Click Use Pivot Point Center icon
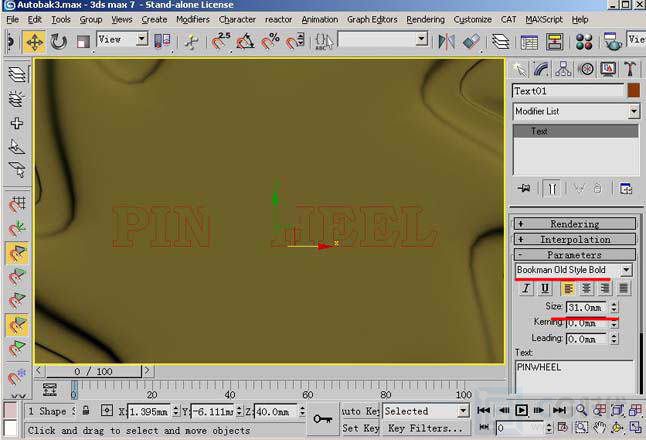The height and width of the screenshot is (440, 646). pos(162,41)
